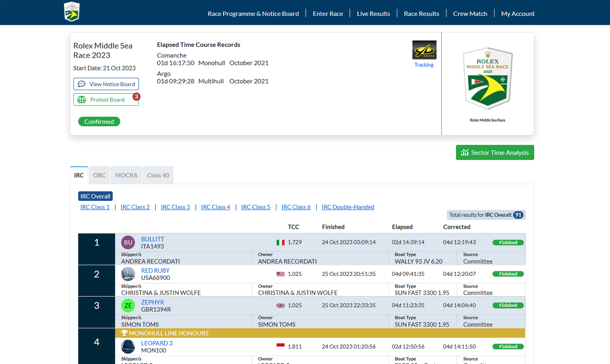
Task: Open the Protest Board
Action: (x=106, y=100)
